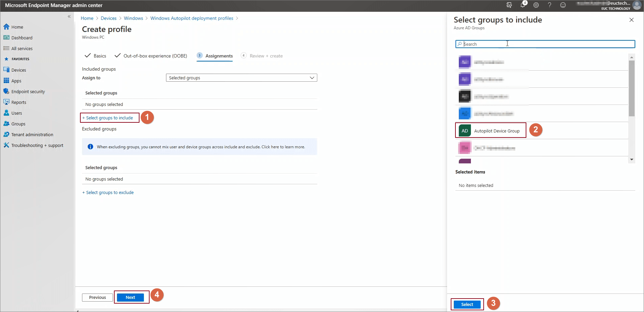Click the group list scrollbar thumb
This screenshot has height=312, width=644.
click(x=632, y=88)
